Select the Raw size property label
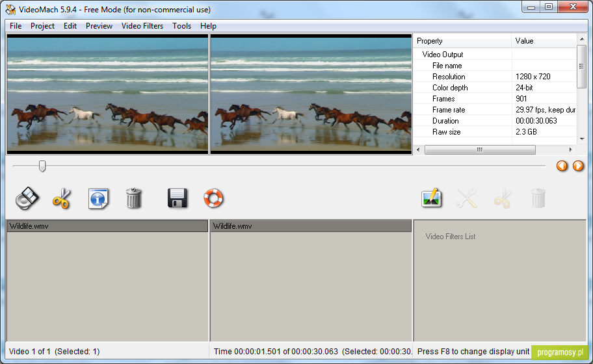The image size is (593, 364). (x=446, y=132)
